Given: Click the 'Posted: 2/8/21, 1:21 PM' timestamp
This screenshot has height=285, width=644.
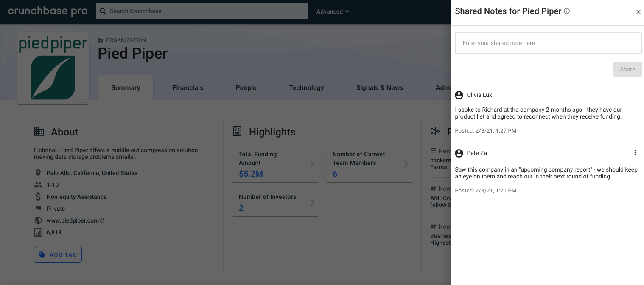Looking at the screenshot, I should pos(486,191).
